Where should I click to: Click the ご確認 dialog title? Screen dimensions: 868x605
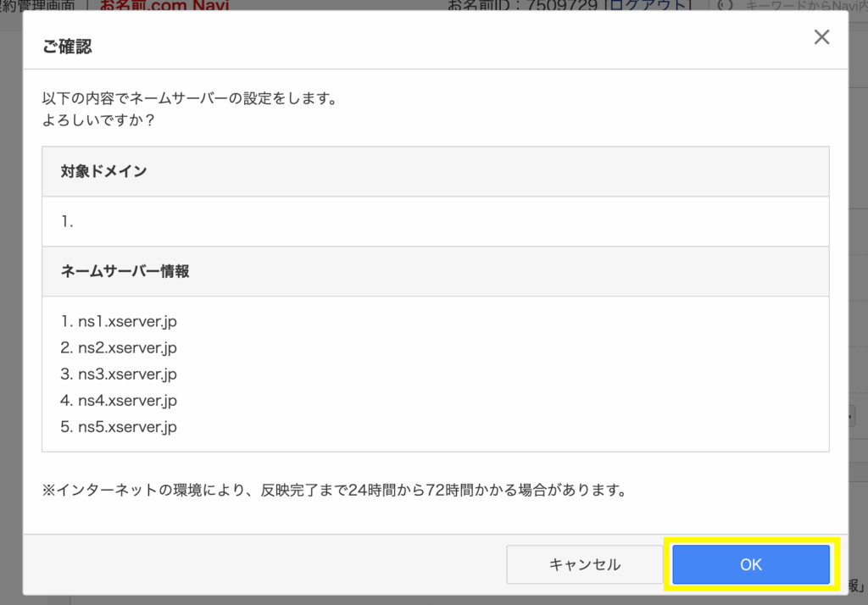click(x=67, y=47)
